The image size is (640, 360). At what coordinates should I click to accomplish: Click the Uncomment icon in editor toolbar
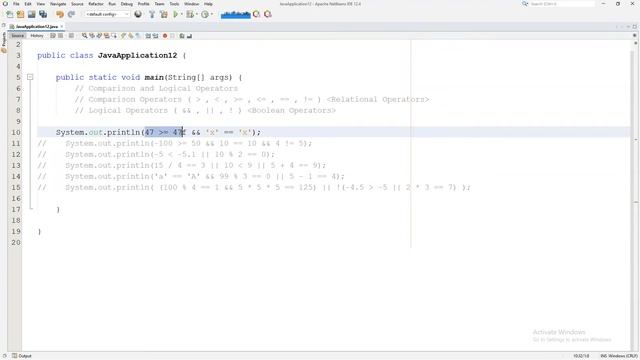pos(189,36)
